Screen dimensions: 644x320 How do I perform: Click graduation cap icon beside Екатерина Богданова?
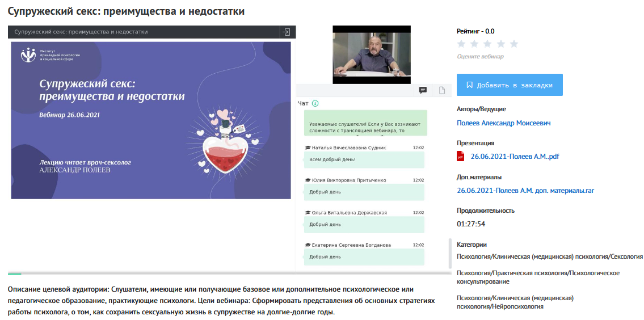[308, 245]
